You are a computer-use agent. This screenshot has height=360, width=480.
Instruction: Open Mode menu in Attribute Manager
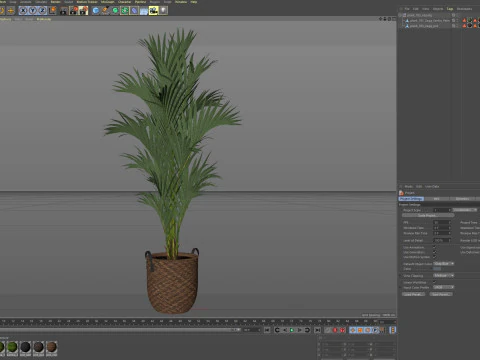[409, 187]
